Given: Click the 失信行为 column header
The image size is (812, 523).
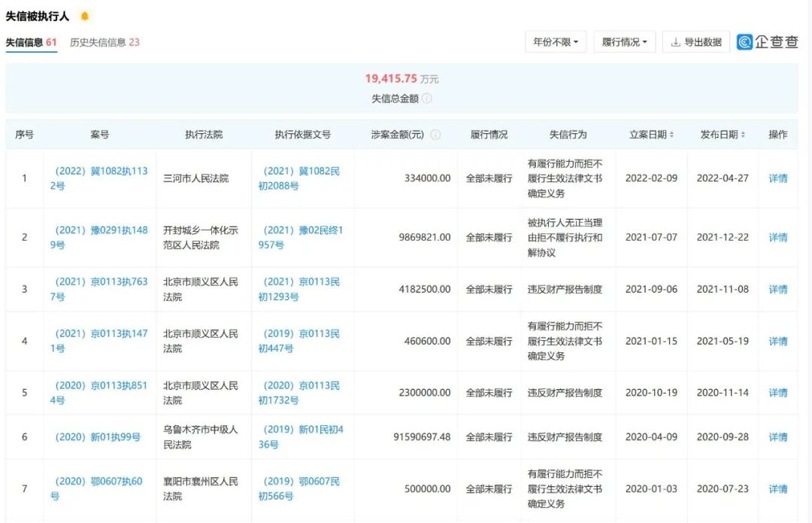Looking at the screenshot, I should click(568, 135).
